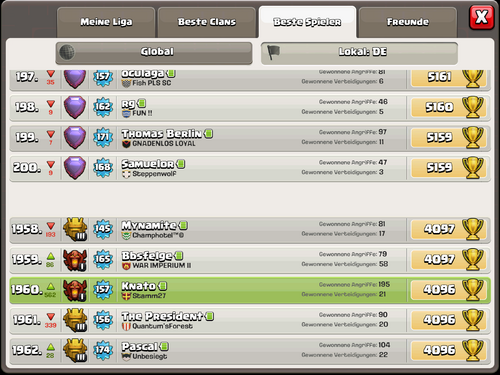Click the level 174 star badge for Pascal
The image size is (500, 375).
click(x=103, y=350)
